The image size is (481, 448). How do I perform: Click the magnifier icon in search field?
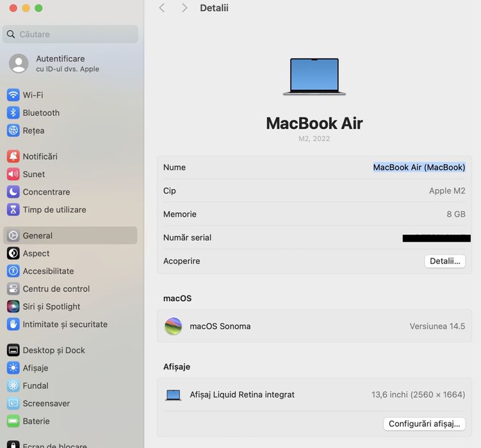pyautogui.click(x=11, y=34)
